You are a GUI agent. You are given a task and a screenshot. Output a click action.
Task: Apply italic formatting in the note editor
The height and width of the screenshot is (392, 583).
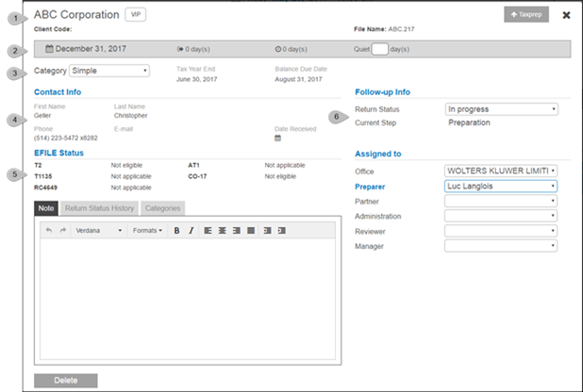tap(191, 230)
